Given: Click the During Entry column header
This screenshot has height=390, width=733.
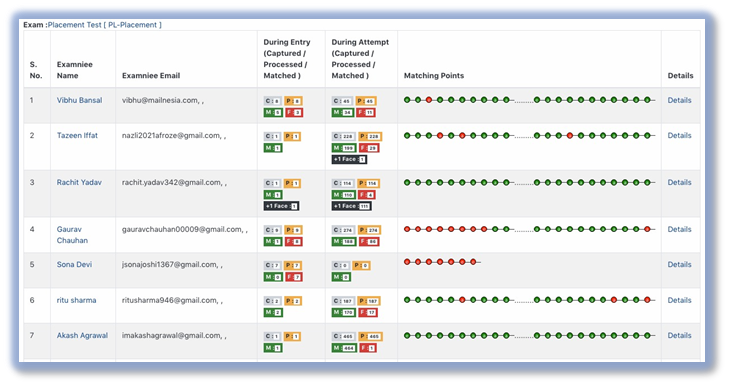Looking at the screenshot, I should 287,58.
